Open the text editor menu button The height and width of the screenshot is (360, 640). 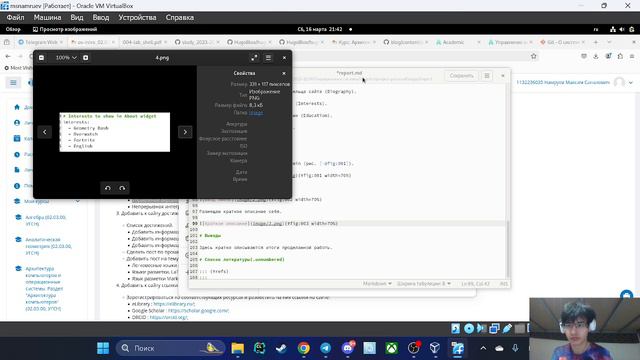pos(487,76)
